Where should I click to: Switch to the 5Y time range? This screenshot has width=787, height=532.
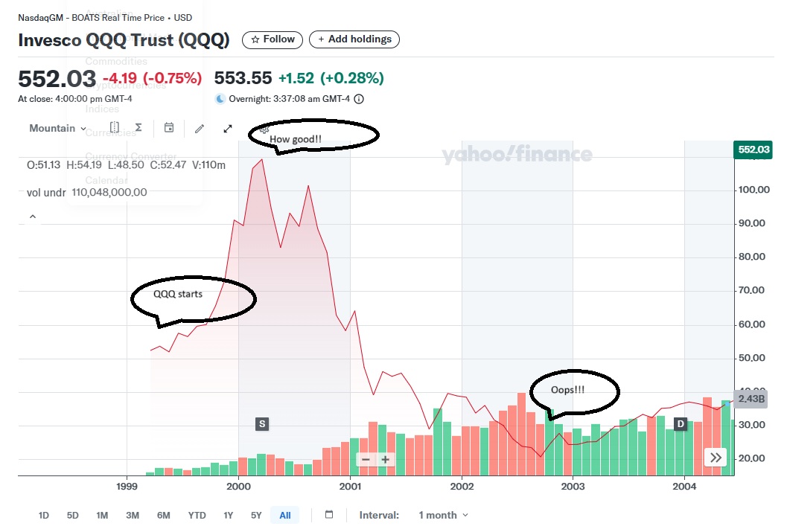(256, 515)
